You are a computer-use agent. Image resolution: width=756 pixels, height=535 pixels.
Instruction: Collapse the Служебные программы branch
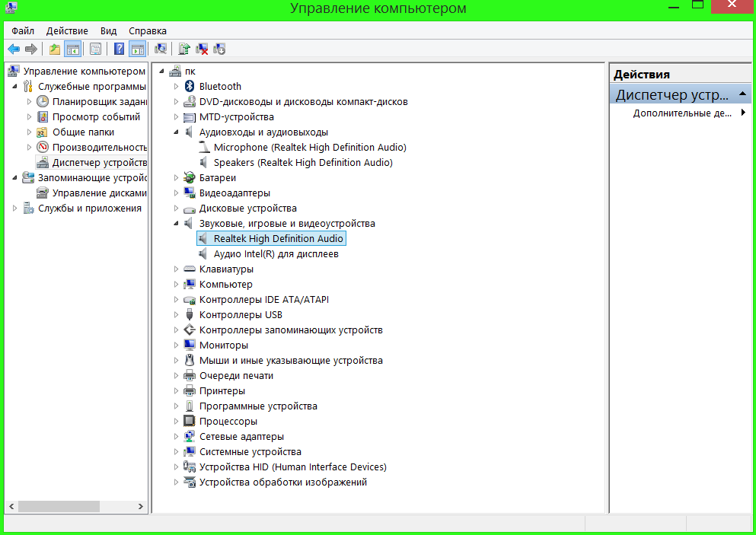coord(14,87)
